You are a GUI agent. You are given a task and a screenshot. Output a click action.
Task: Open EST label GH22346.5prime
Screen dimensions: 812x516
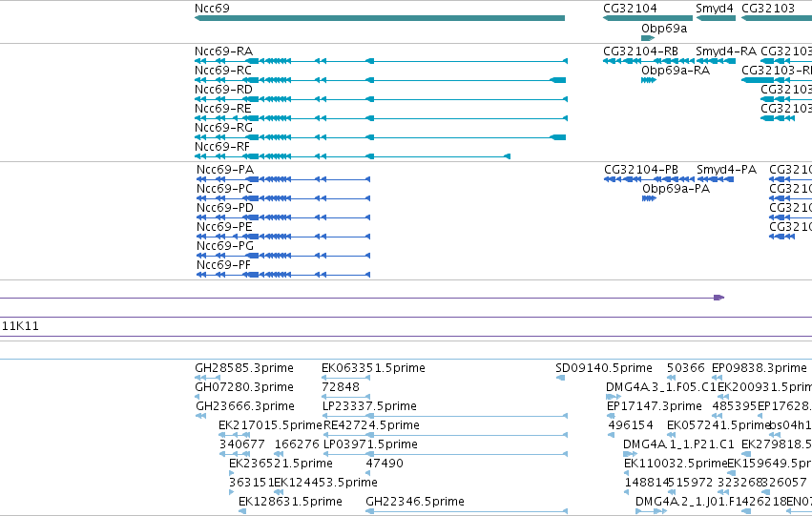point(415,502)
